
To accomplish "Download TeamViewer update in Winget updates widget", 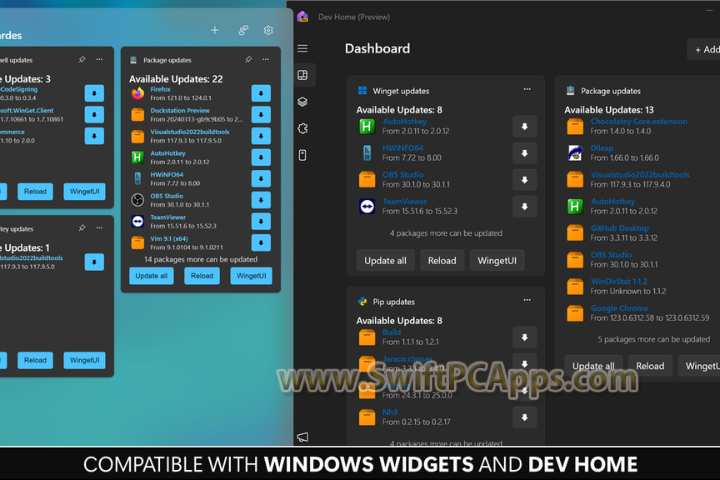I will click(524, 207).
